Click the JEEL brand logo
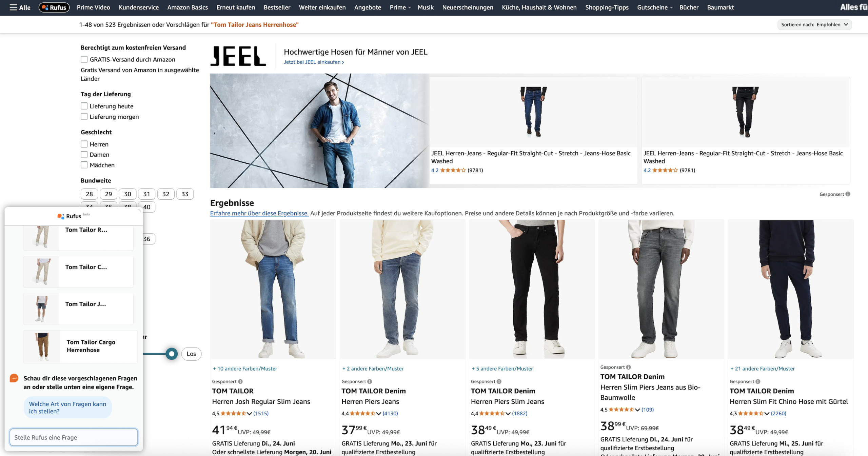The image size is (868, 456). coord(238,56)
